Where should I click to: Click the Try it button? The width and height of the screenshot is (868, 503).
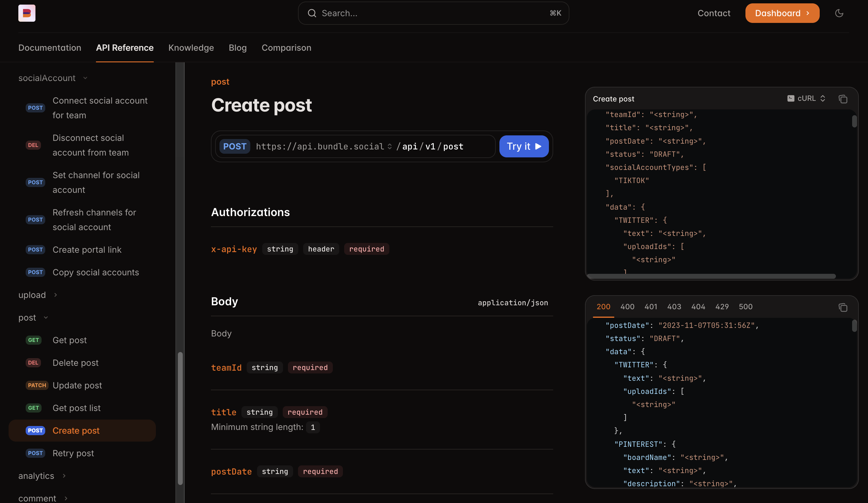[x=524, y=146]
